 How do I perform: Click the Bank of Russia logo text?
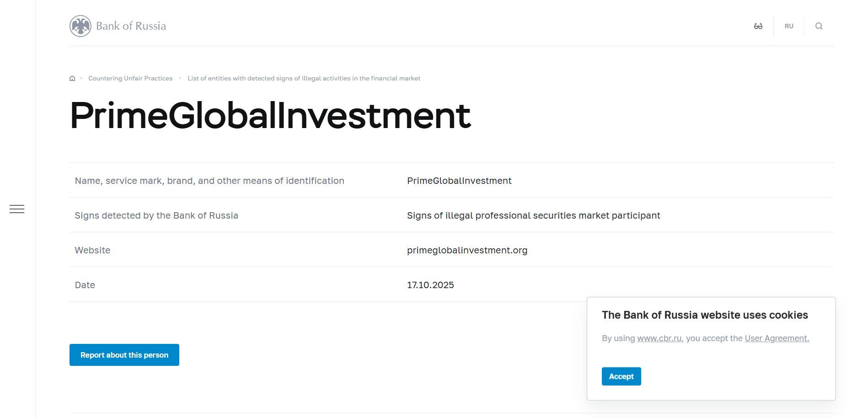point(131,26)
